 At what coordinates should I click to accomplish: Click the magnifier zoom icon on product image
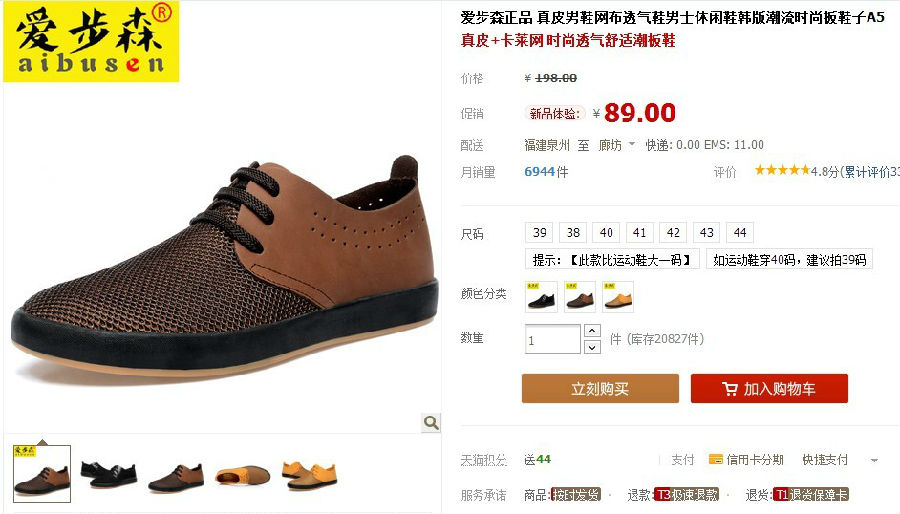(x=431, y=423)
